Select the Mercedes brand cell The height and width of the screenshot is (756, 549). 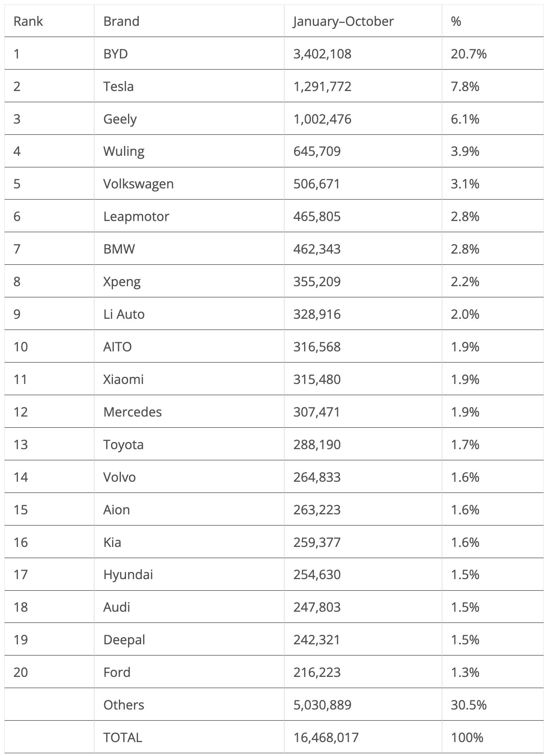(x=132, y=412)
